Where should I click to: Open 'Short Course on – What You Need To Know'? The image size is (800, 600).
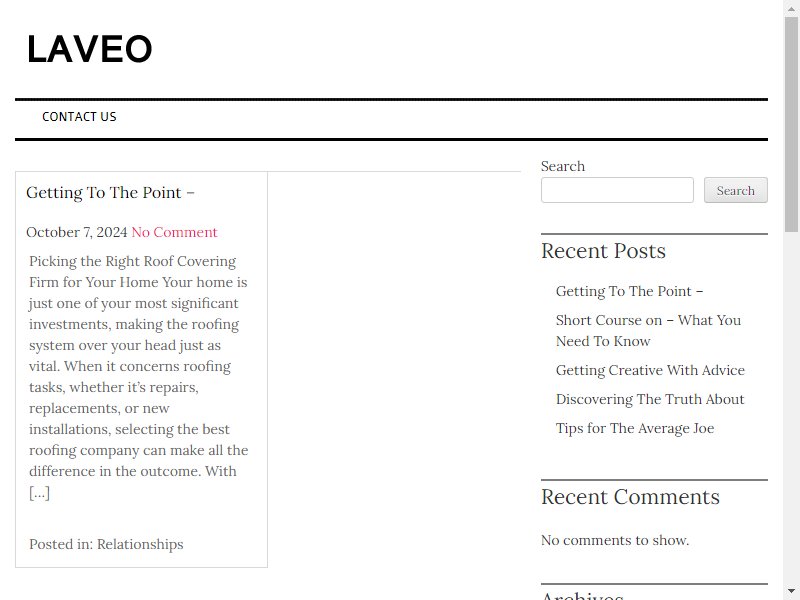pyautogui.click(x=648, y=331)
